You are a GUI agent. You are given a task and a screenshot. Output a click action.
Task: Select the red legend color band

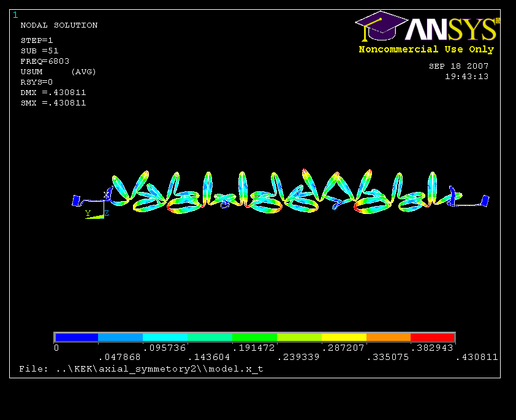[433, 337]
